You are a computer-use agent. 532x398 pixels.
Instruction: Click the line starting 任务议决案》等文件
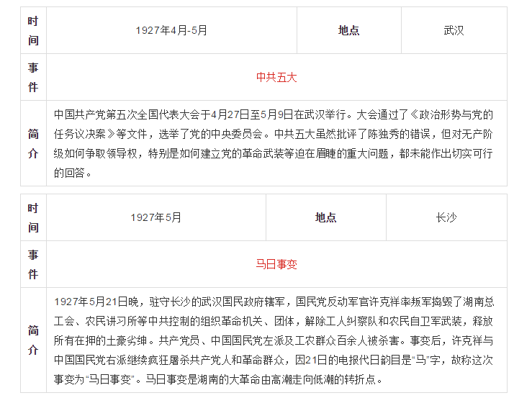pos(273,135)
